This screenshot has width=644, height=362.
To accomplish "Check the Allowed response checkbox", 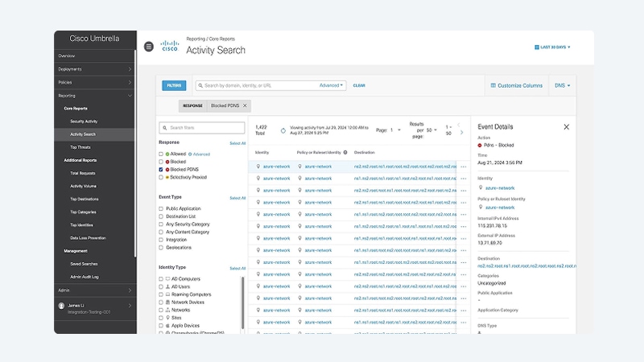I will coord(161,154).
